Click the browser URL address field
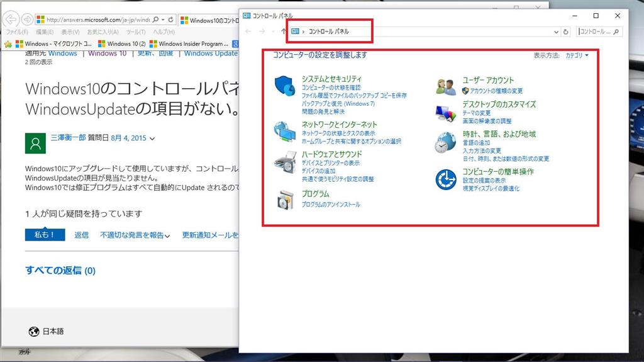Viewport: 644px width, 362px height. [97, 20]
